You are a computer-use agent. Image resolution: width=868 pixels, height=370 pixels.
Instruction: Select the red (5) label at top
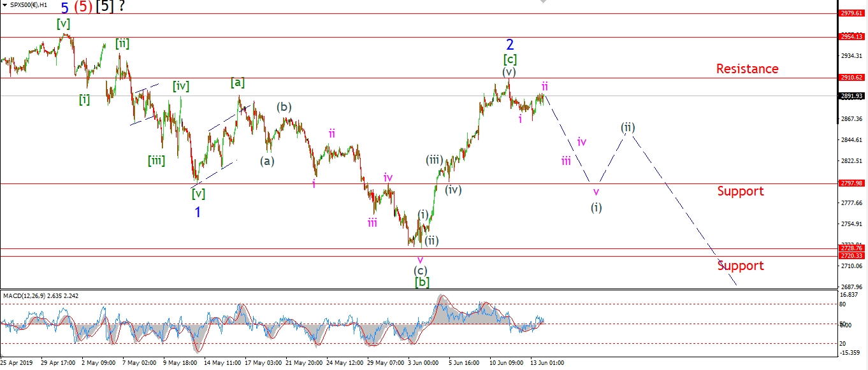point(83,8)
